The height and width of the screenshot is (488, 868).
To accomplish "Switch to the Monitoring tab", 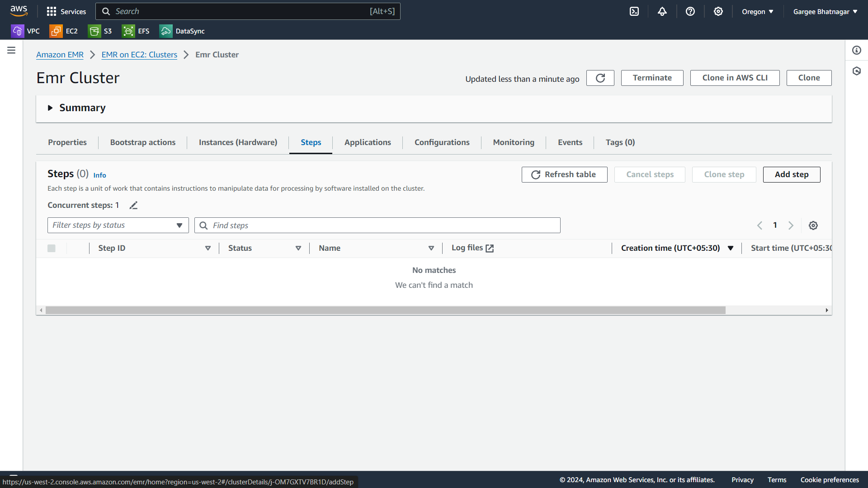I will (513, 142).
